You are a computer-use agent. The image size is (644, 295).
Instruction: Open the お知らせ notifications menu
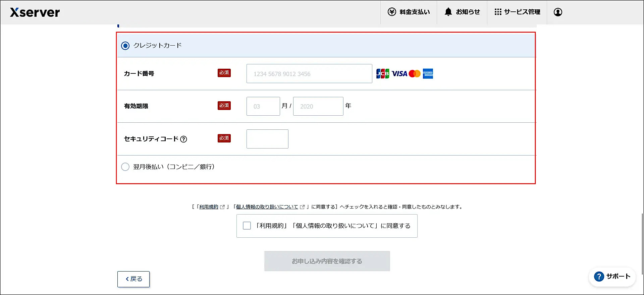(x=462, y=12)
